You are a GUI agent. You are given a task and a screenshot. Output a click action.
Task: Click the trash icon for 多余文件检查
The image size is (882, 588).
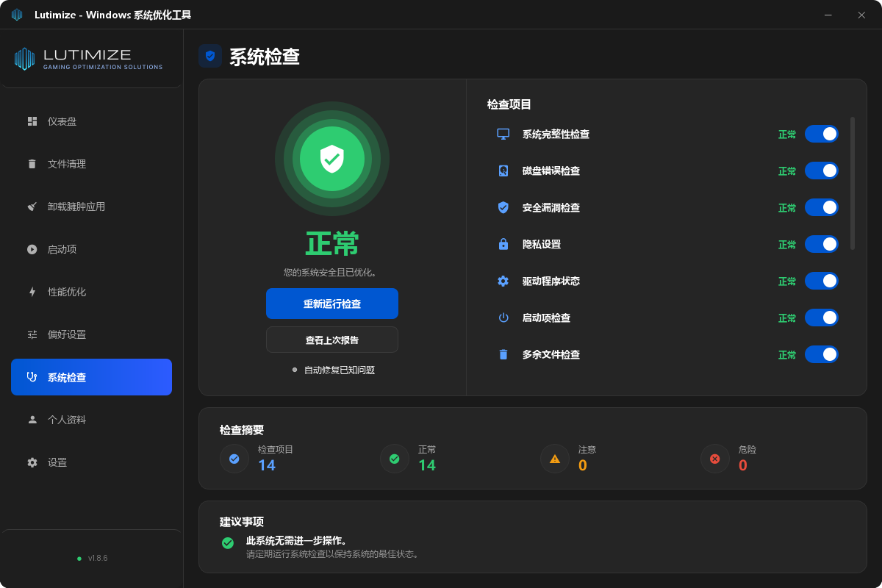click(x=503, y=354)
